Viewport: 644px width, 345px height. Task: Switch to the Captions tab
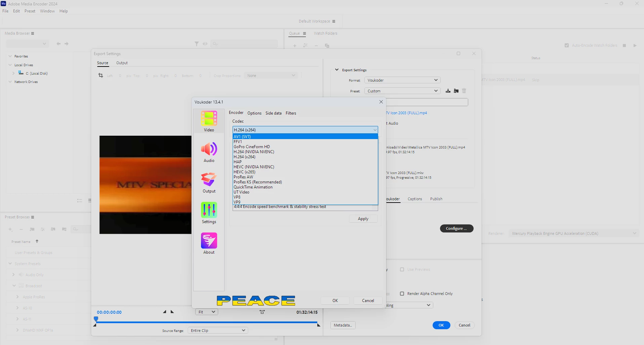[415, 199]
